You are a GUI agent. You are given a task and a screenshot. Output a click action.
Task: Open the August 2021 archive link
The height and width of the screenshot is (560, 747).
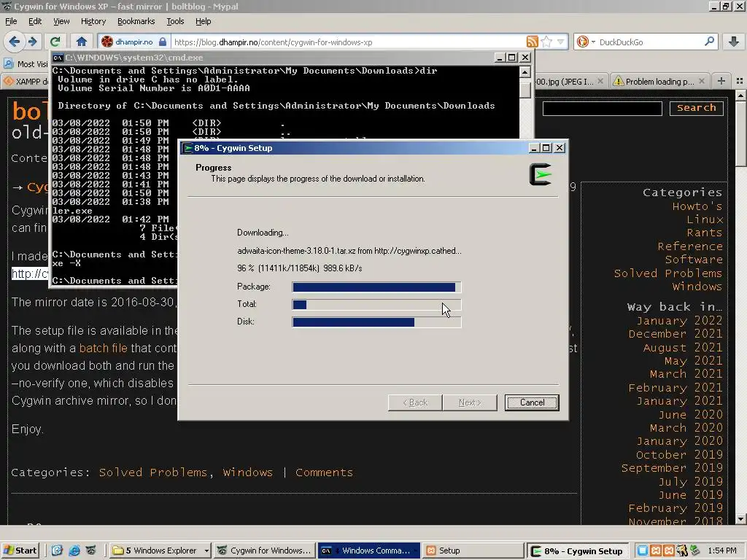tap(683, 348)
